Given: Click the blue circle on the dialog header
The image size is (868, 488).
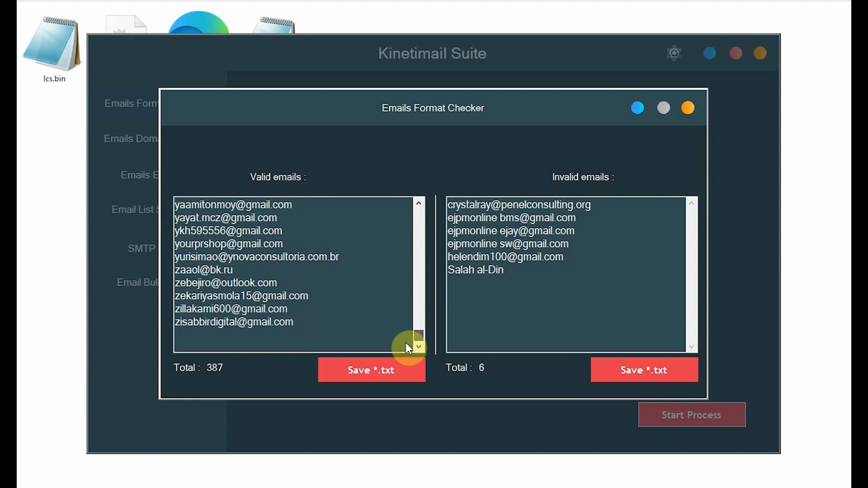Looking at the screenshot, I should tap(637, 108).
